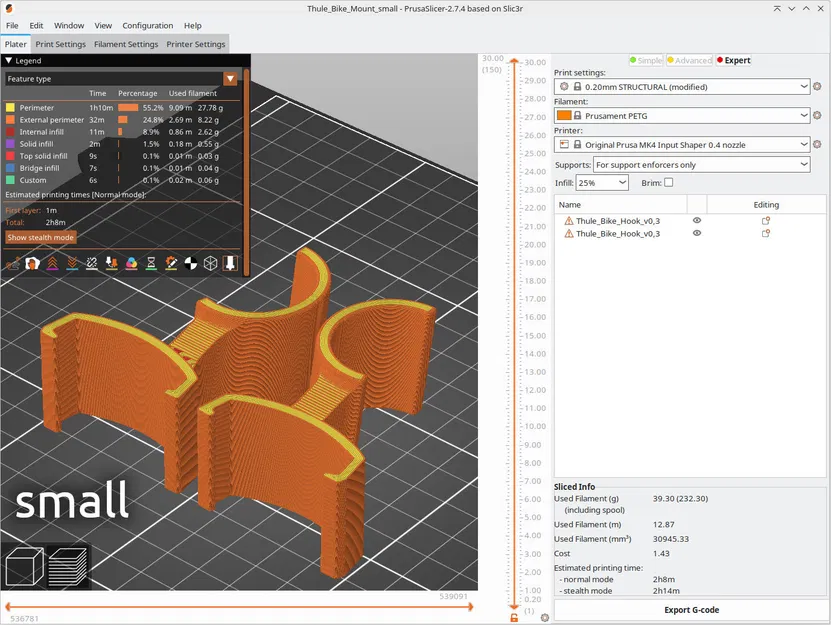Toggle the color changes icon in legend toolbar
Screen dimensions: 831x625
pos(131,263)
